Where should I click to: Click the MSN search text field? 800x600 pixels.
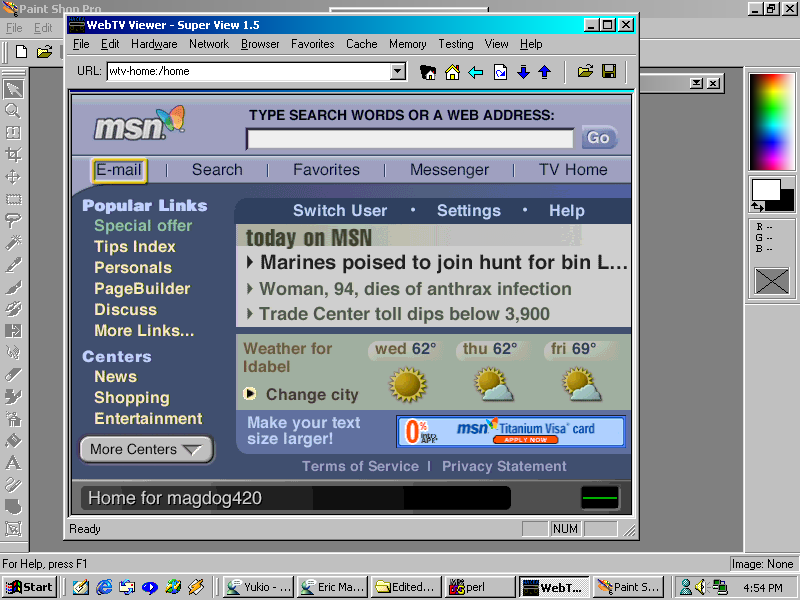(x=410, y=139)
